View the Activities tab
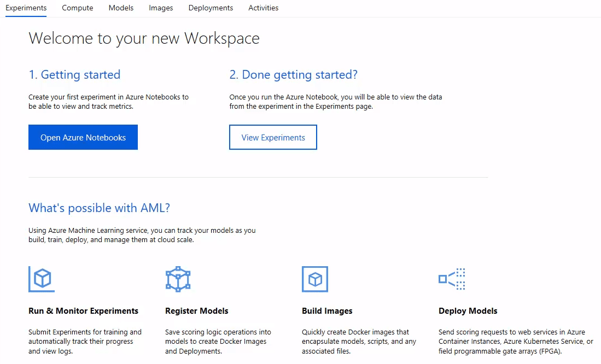 click(264, 8)
